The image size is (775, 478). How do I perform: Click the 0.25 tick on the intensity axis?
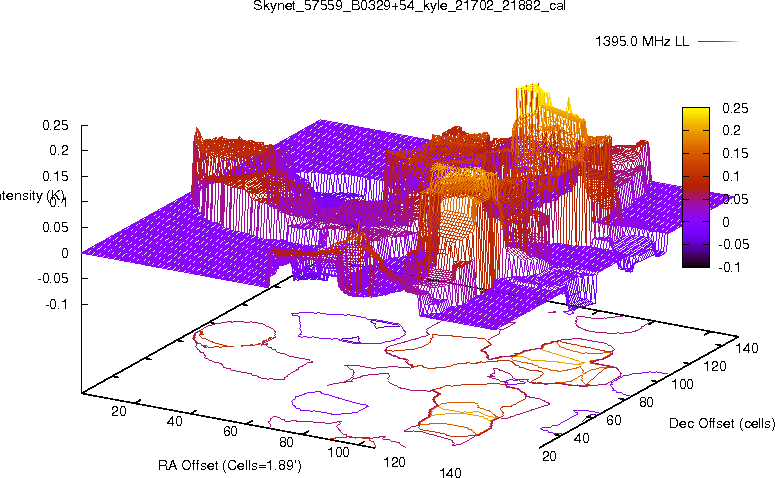55,126
